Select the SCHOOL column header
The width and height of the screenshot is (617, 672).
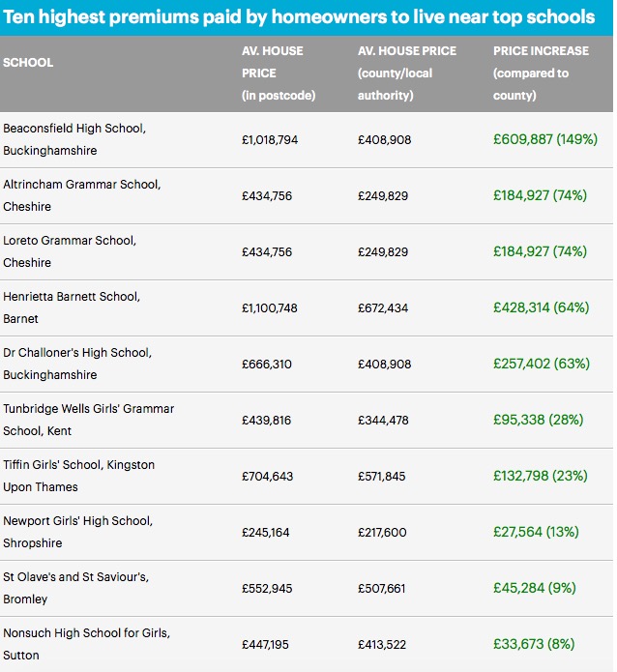pyautogui.click(x=28, y=63)
